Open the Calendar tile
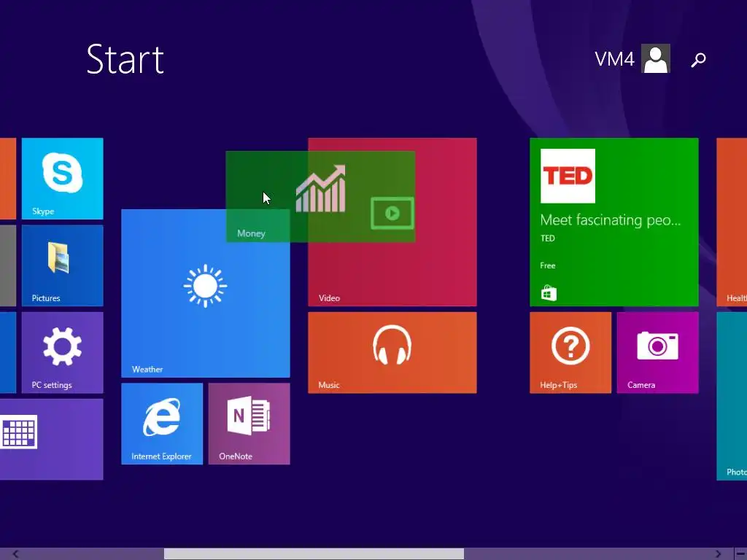 tap(52, 440)
